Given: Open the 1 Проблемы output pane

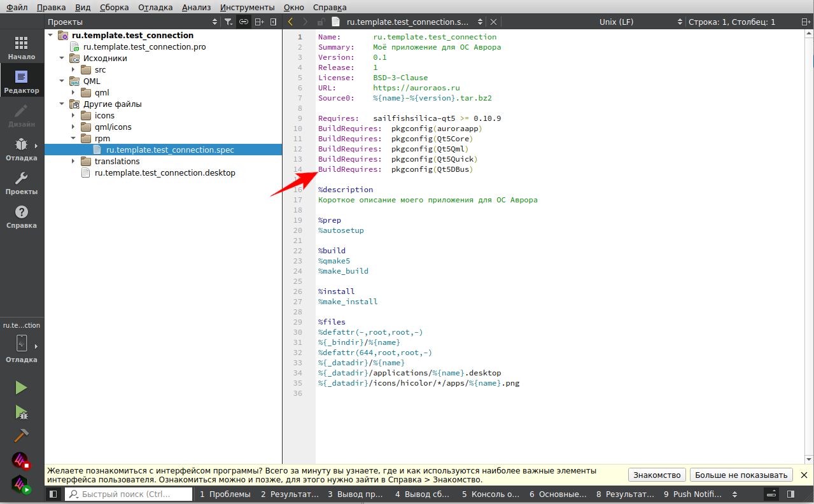Looking at the screenshot, I should point(225,494).
